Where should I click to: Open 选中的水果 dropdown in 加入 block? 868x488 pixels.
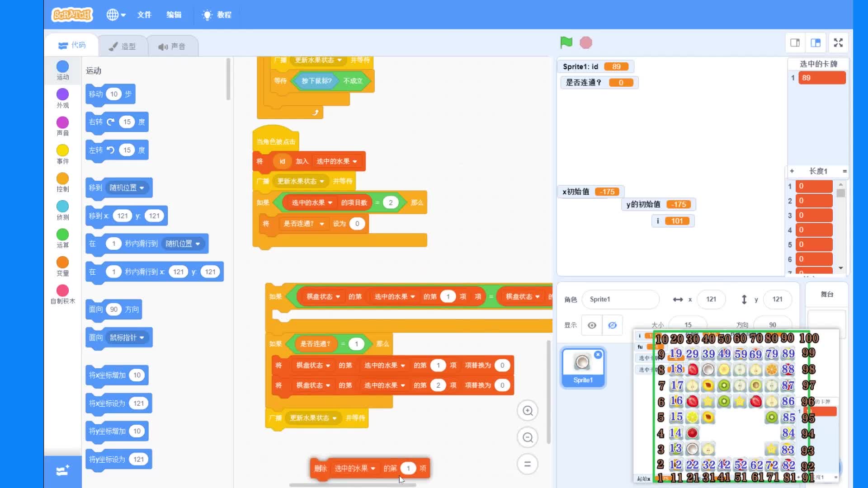tap(337, 161)
